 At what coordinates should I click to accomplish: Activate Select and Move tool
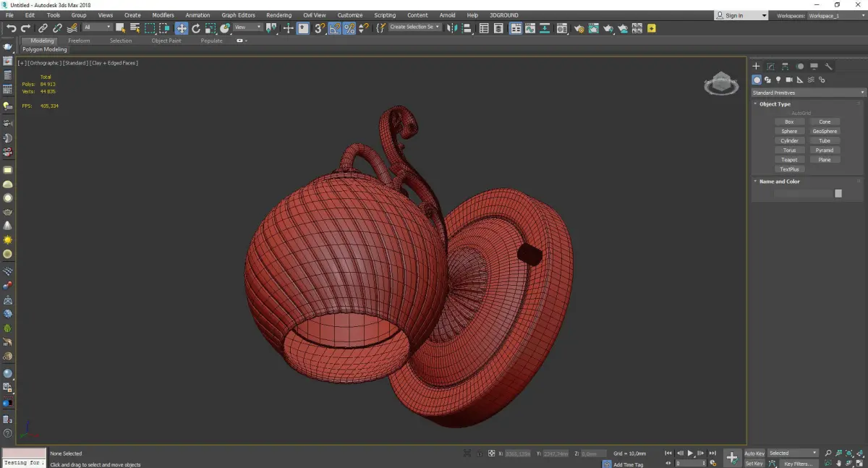(181, 28)
